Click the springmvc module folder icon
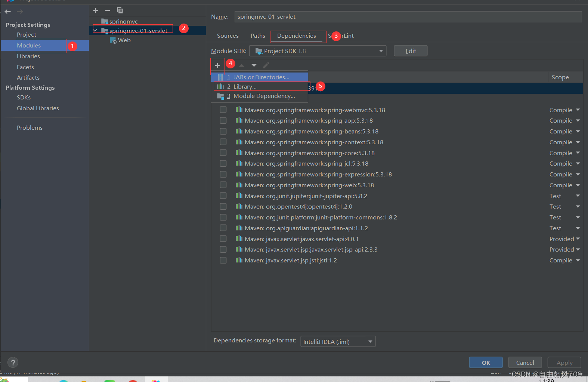Image resolution: width=588 pixels, height=382 pixels. pos(105,21)
